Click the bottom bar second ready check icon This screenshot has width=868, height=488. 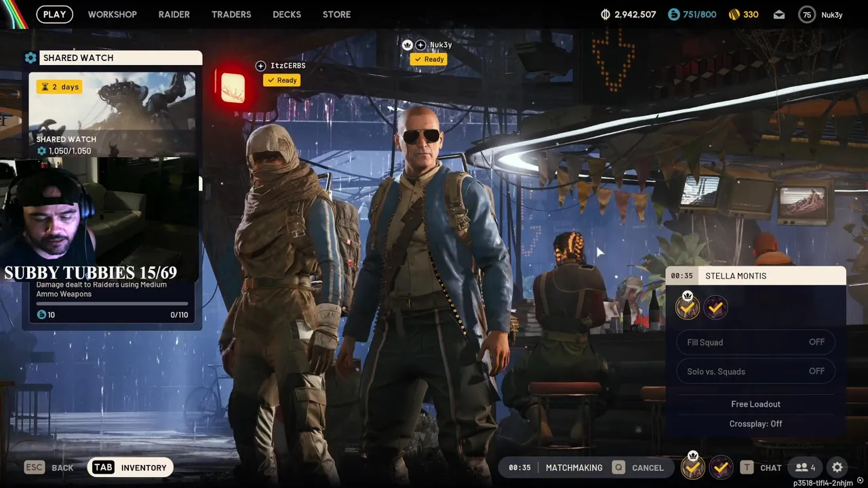tap(721, 467)
